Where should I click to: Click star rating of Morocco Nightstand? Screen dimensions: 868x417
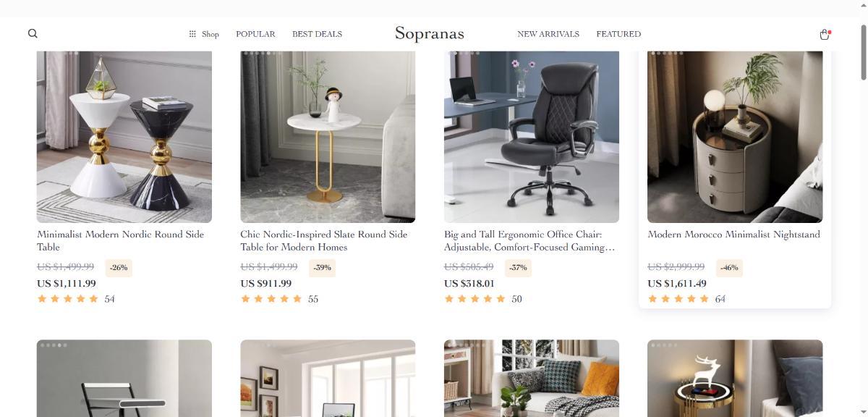tap(678, 299)
